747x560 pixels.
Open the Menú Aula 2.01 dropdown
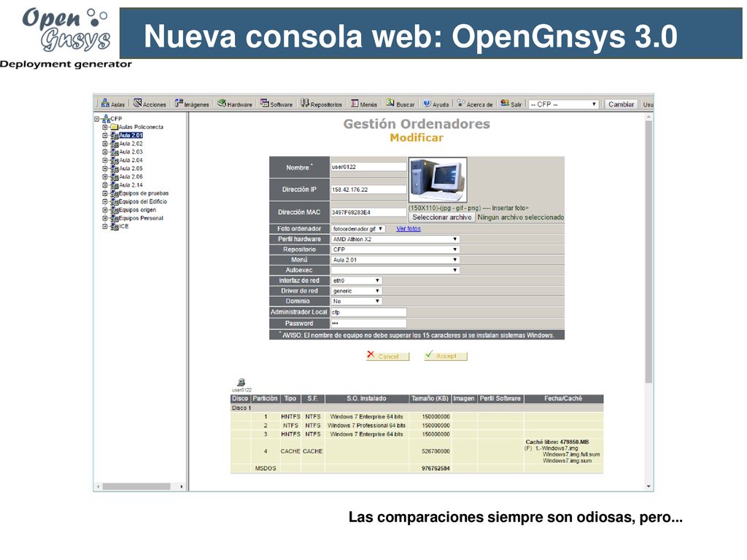click(x=395, y=260)
